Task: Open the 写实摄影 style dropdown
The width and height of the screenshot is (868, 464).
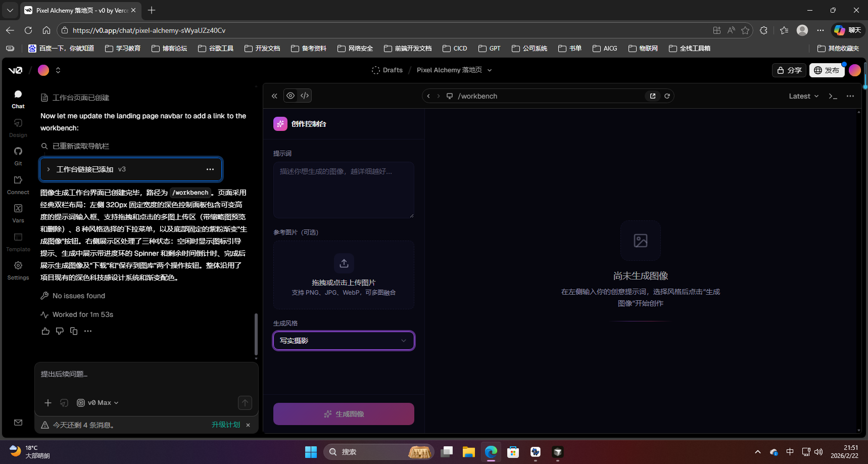Action: pos(344,341)
